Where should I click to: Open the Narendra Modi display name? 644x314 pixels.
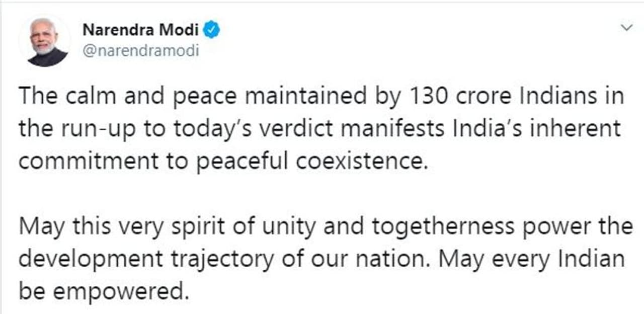pos(142,31)
